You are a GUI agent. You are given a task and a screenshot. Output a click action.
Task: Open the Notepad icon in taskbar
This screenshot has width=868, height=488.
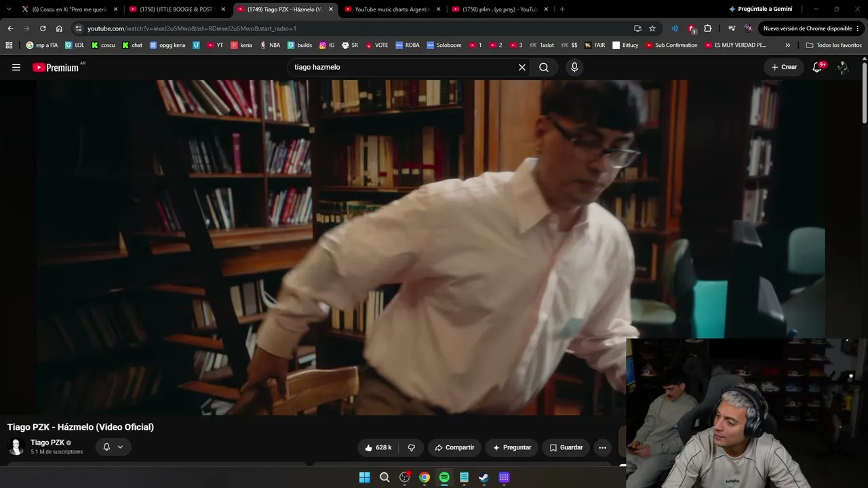coord(464,477)
